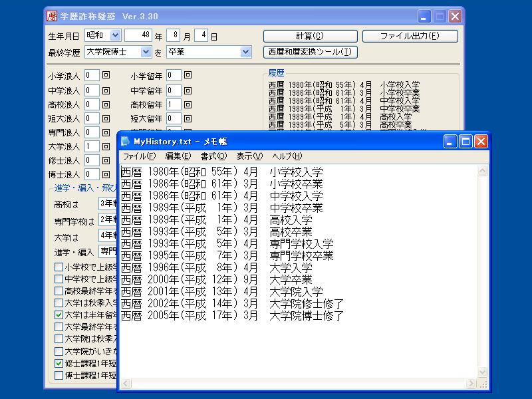Enable the 小学校で上級学年 checkbox
This screenshot has height=399, width=532.
click(59, 267)
